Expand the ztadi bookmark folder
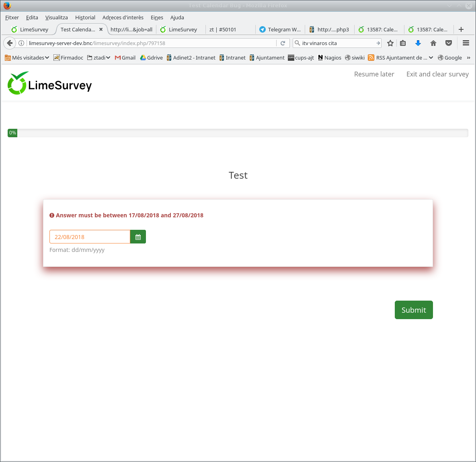The width and height of the screenshot is (476, 462). pyautogui.click(x=98, y=58)
